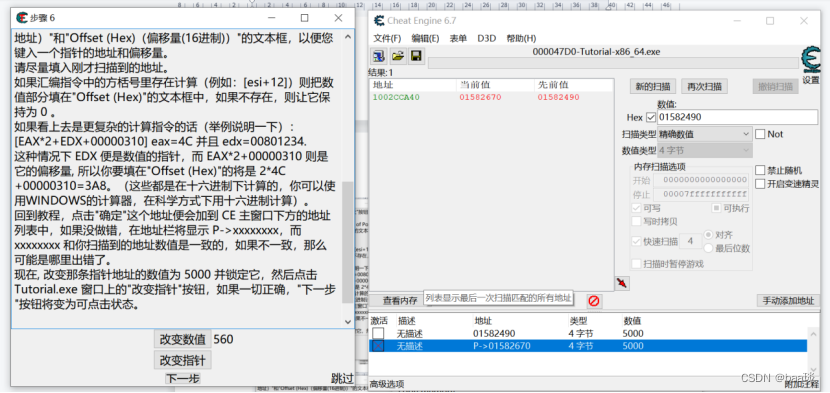830x393 pixels.
Task: Open the D3D menu
Action: (486, 39)
